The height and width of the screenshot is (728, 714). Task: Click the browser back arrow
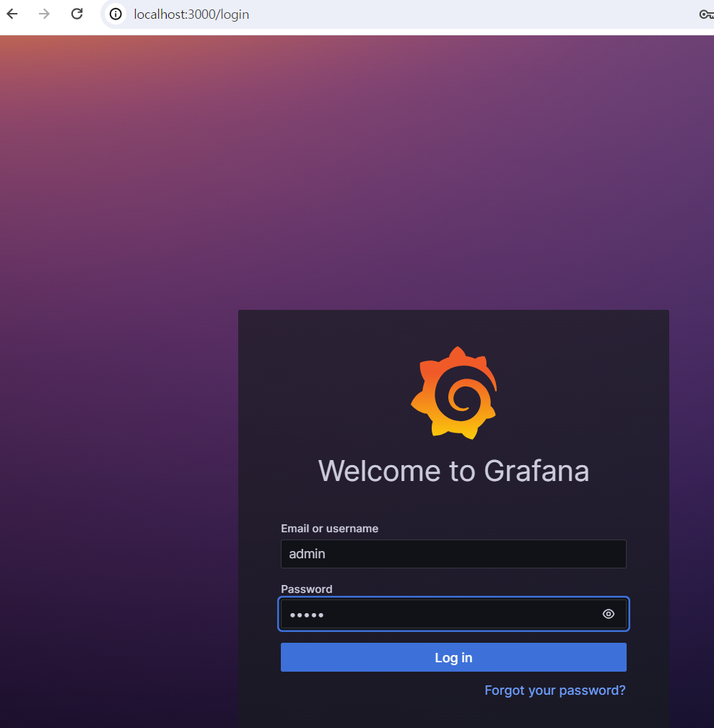[x=12, y=14]
